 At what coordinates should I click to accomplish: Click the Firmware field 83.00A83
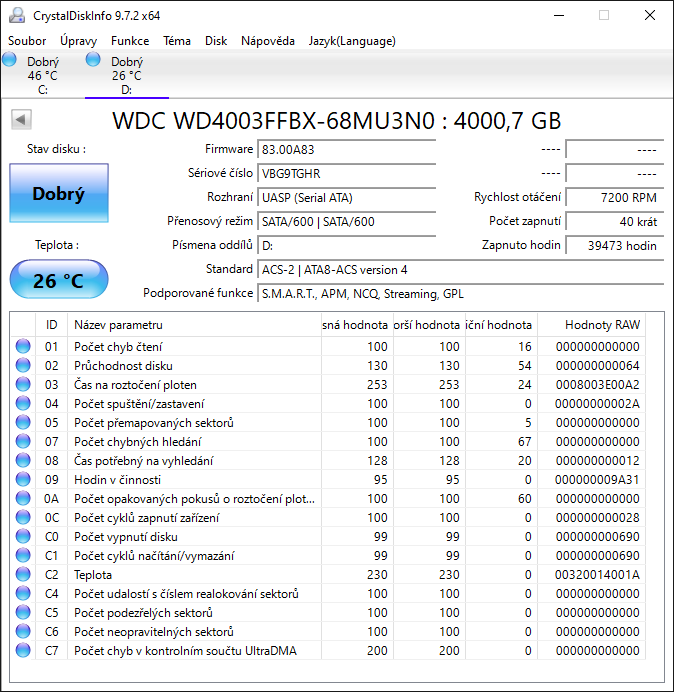pyautogui.click(x=346, y=150)
